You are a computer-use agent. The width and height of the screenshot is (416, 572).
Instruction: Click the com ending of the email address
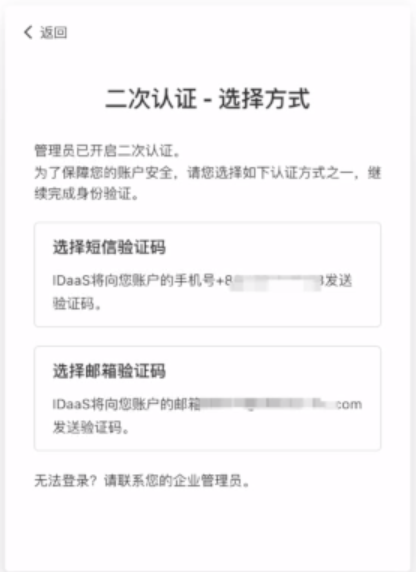349,404
